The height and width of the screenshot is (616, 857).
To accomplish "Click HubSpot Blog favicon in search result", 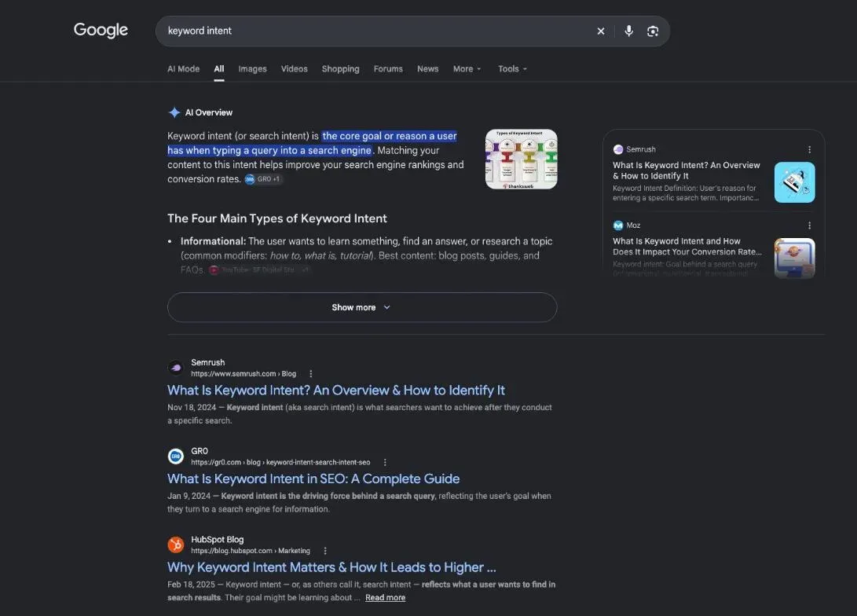I will [x=175, y=545].
